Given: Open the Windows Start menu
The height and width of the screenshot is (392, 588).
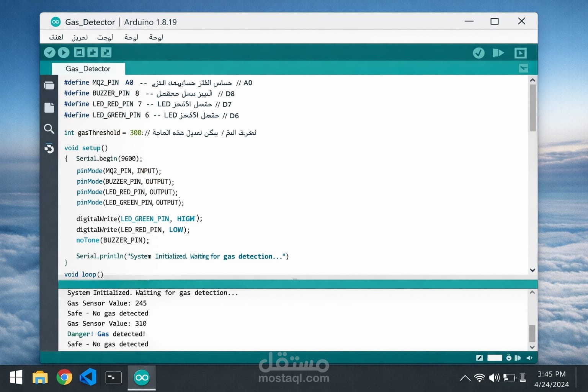Looking at the screenshot, I should tap(16, 377).
